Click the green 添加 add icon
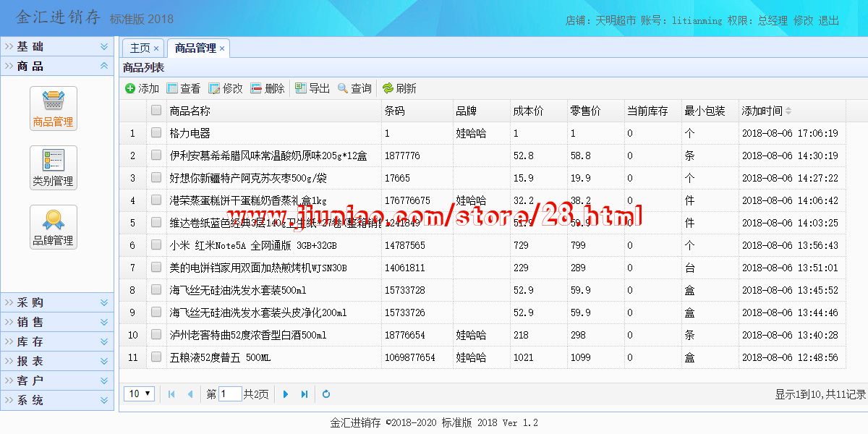 (130, 88)
